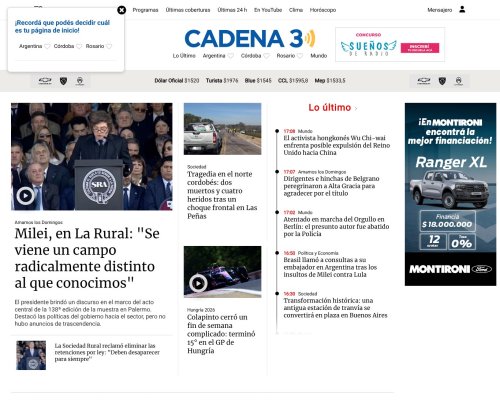Click Amamos los Domingos tag above Milei headline
Screen dimensions: 500x400
click(39, 222)
